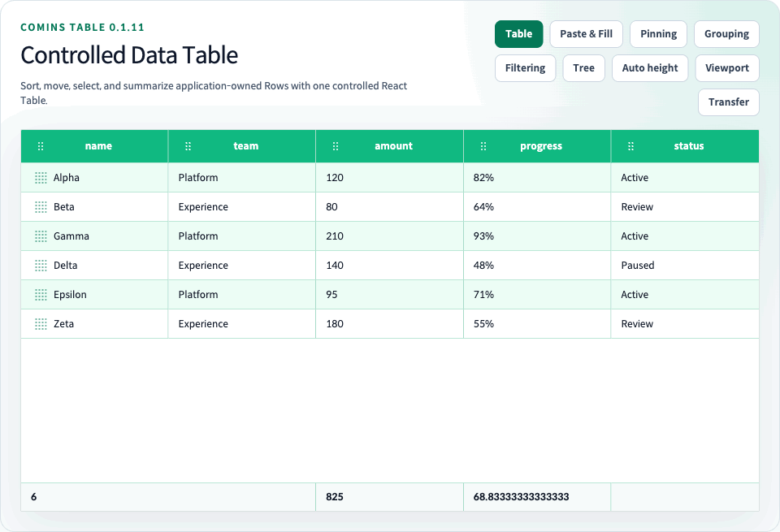Click the row grip icon beside Alpha
This screenshot has width=780, height=532.
tap(41, 178)
